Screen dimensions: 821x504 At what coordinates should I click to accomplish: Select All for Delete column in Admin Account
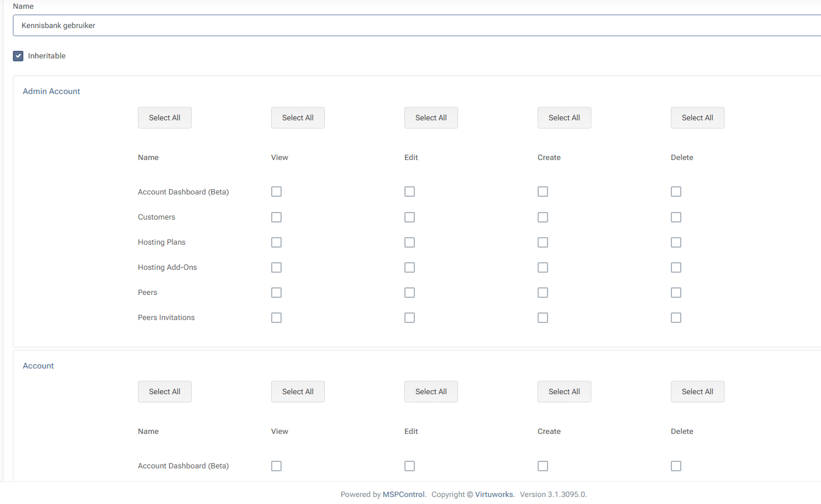(x=698, y=117)
